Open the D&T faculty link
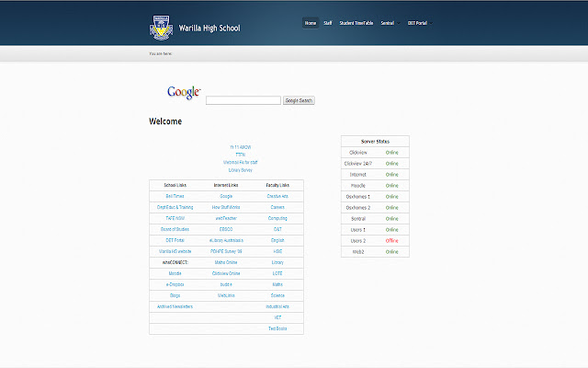This screenshot has height=368, width=588. 277,229
